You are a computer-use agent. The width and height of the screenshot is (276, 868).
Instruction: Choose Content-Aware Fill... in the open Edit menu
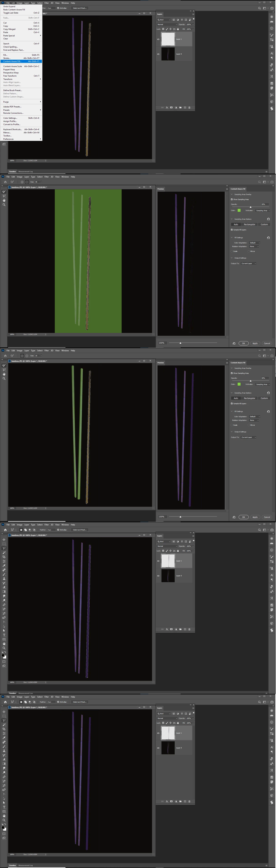[21, 61]
